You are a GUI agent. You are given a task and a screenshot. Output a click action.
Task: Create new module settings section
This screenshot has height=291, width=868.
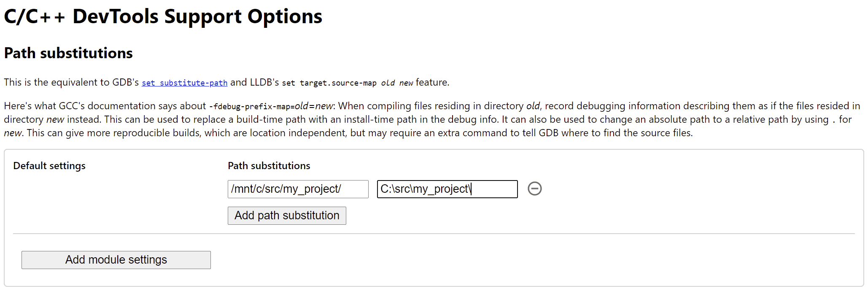click(116, 260)
